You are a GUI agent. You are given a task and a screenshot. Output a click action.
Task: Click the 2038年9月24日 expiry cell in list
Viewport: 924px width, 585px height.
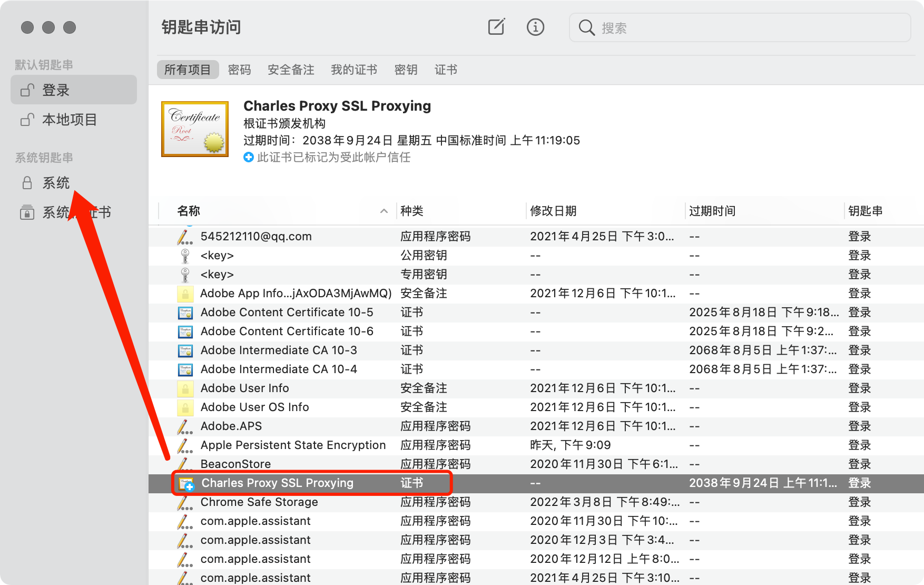tap(763, 483)
